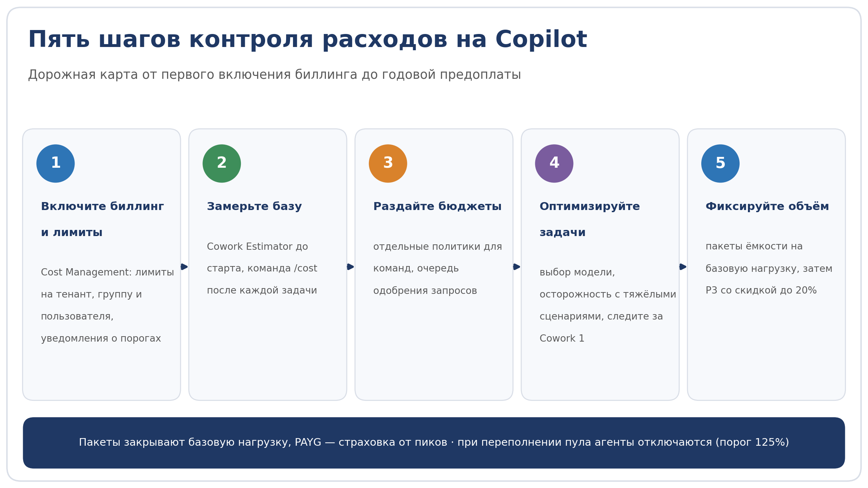The height and width of the screenshot is (488, 868).
Task: Click the text 'выбор модели,'
Action: pyautogui.click(x=577, y=273)
